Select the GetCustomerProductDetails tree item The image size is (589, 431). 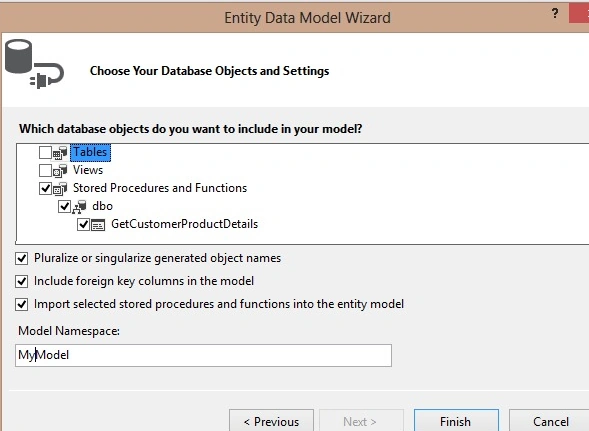(184, 224)
